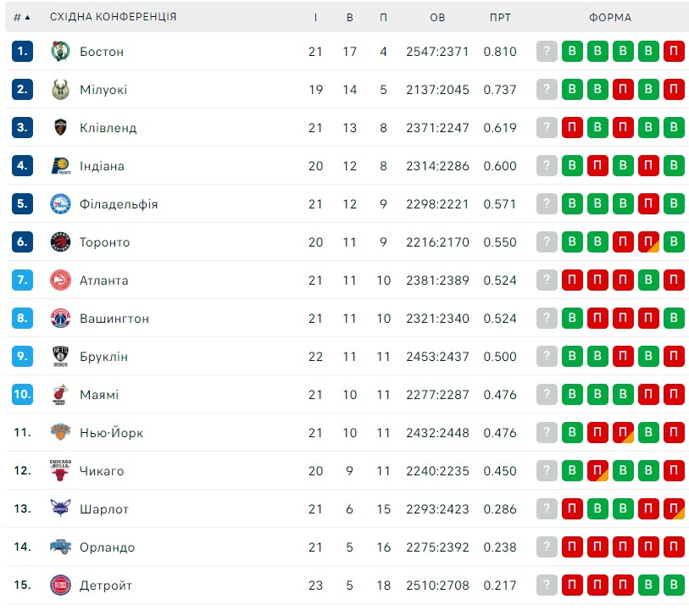Click the Milwaukee Bucks logo
689x616 pixels.
tap(60, 90)
